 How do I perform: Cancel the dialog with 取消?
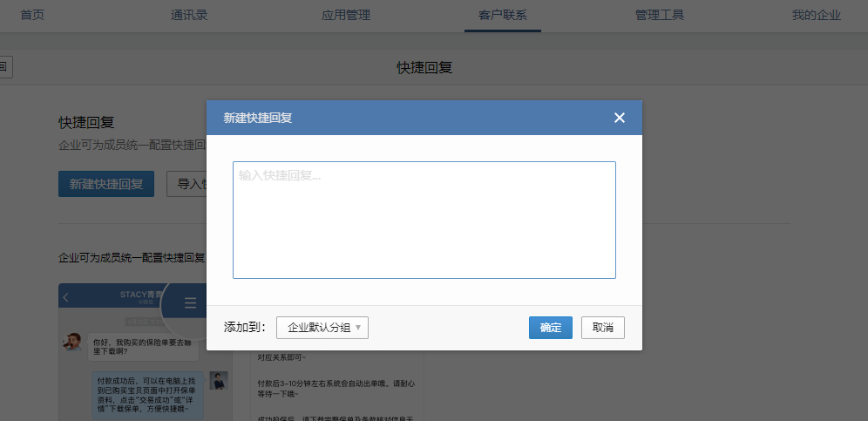[603, 328]
